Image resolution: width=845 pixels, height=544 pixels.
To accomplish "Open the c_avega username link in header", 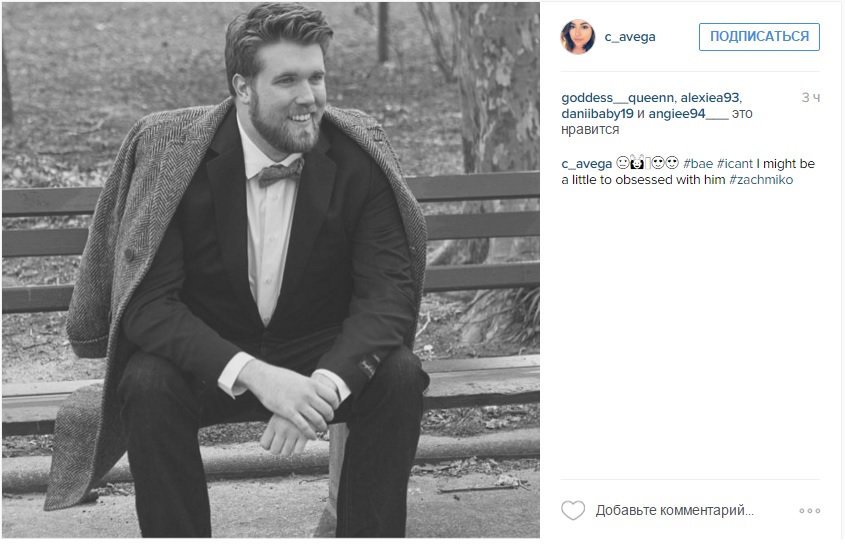I will tap(629, 37).
